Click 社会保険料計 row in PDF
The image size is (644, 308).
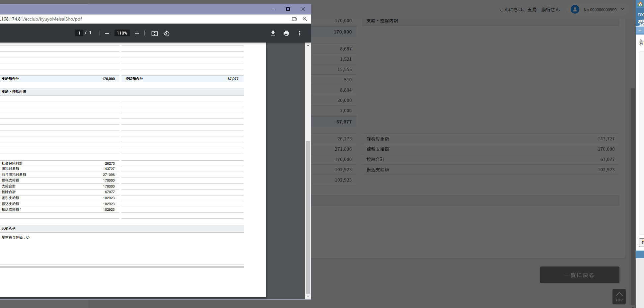pyautogui.click(x=59, y=163)
